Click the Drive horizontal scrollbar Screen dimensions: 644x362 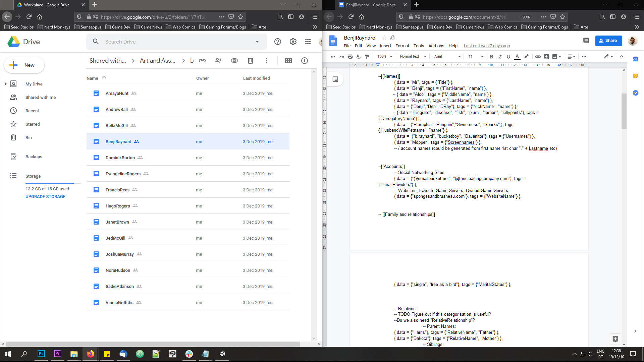coord(153,344)
